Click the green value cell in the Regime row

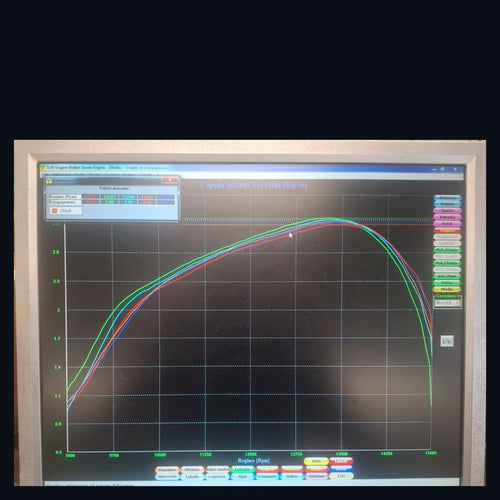pyautogui.click(x=110, y=197)
